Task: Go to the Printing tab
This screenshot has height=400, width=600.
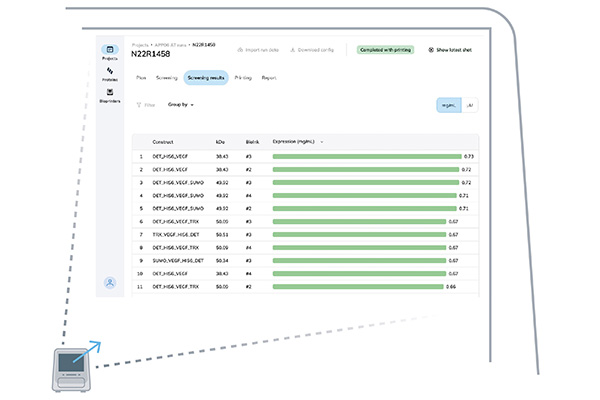Action: [243, 77]
